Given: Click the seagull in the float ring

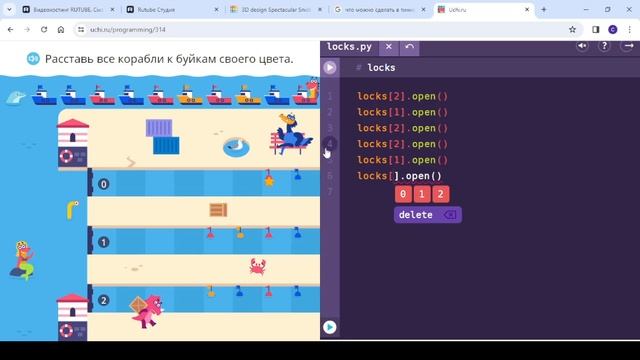Looking at the screenshot, I should (x=236, y=147).
